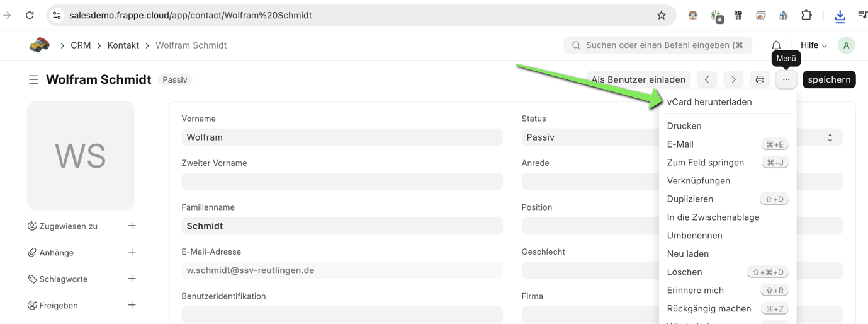Focus the Zweiter Vorname input field
The image size is (868, 324).
[x=342, y=182]
